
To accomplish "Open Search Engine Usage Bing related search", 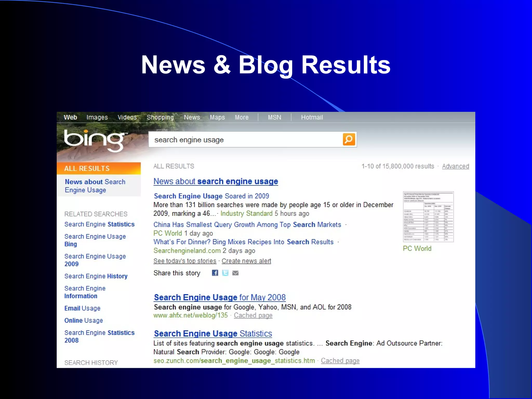I will tap(95, 240).
